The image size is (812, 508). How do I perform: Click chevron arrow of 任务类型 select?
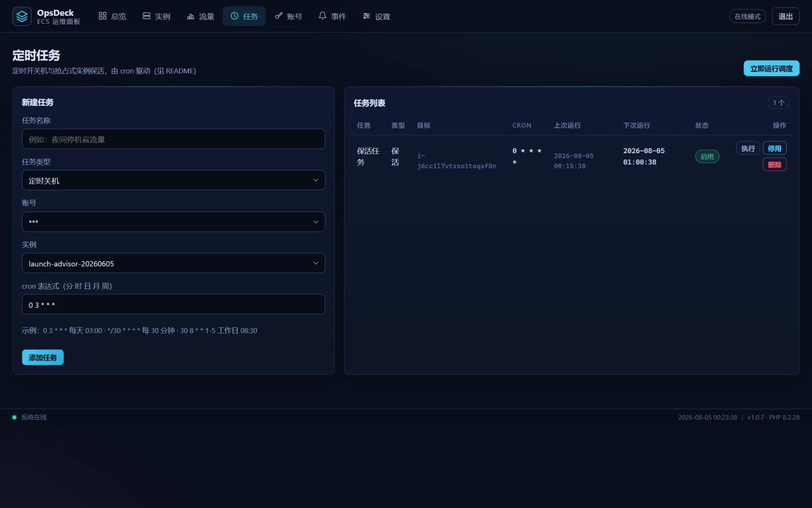[x=315, y=180]
